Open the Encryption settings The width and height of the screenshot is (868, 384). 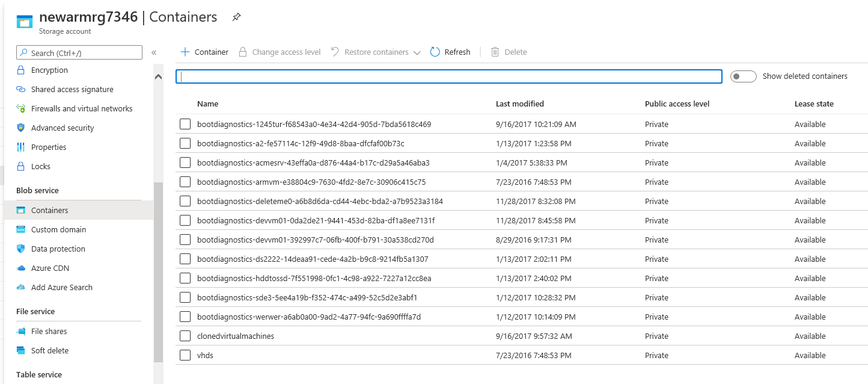[49, 70]
